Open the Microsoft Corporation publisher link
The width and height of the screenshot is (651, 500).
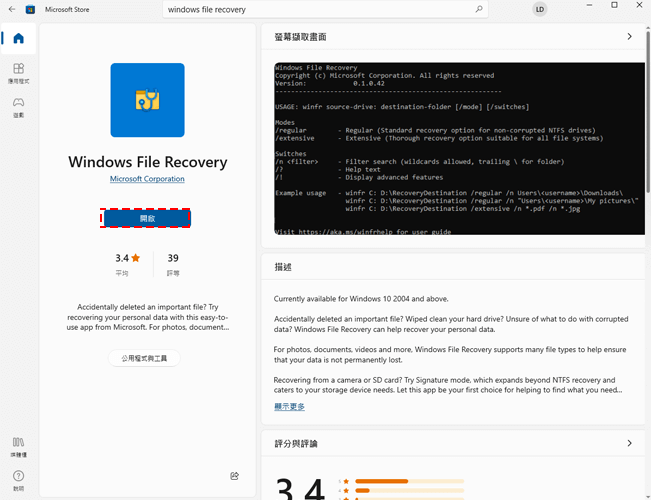pyautogui.click(x=147, y=179)
